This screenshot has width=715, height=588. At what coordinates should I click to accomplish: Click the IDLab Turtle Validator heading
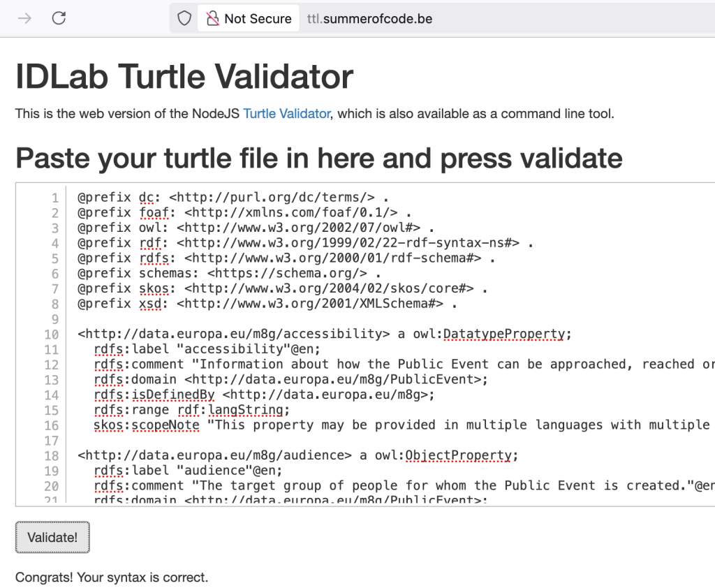(184, 75)
